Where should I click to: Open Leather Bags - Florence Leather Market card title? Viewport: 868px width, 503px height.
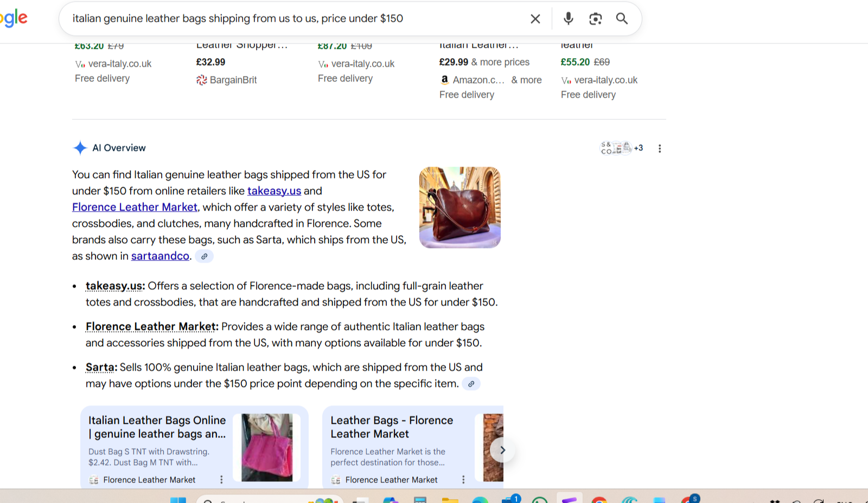[392, 427]
